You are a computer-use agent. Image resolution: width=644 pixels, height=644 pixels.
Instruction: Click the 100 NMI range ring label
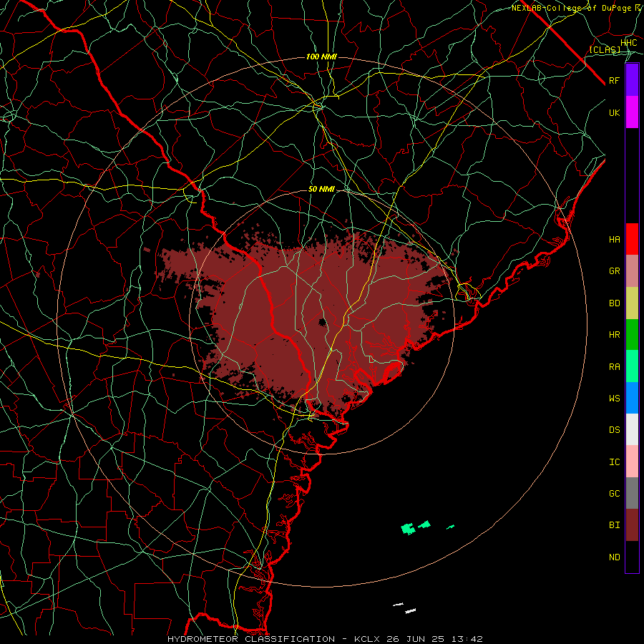pos(321,57)
